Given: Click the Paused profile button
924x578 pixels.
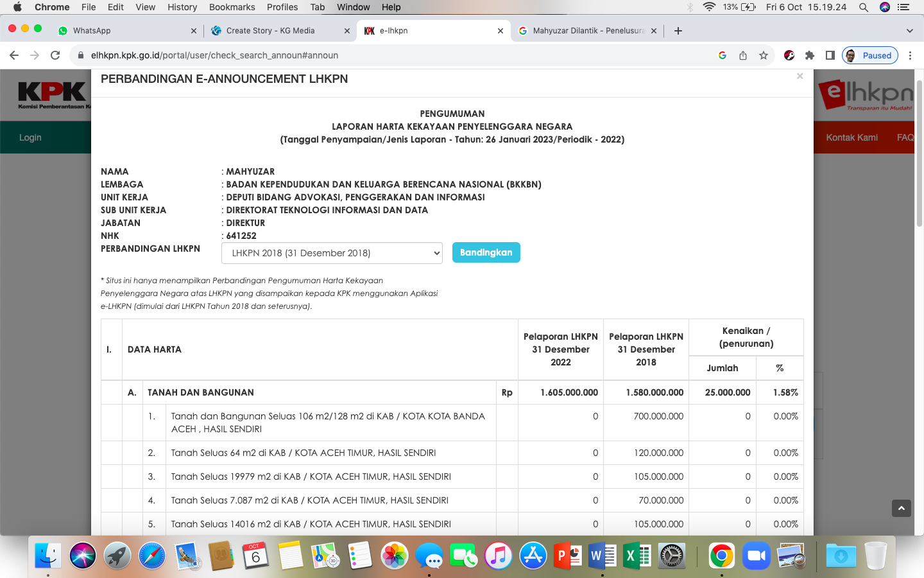Looking at the screenshot, I should click(x=869, y=55).
